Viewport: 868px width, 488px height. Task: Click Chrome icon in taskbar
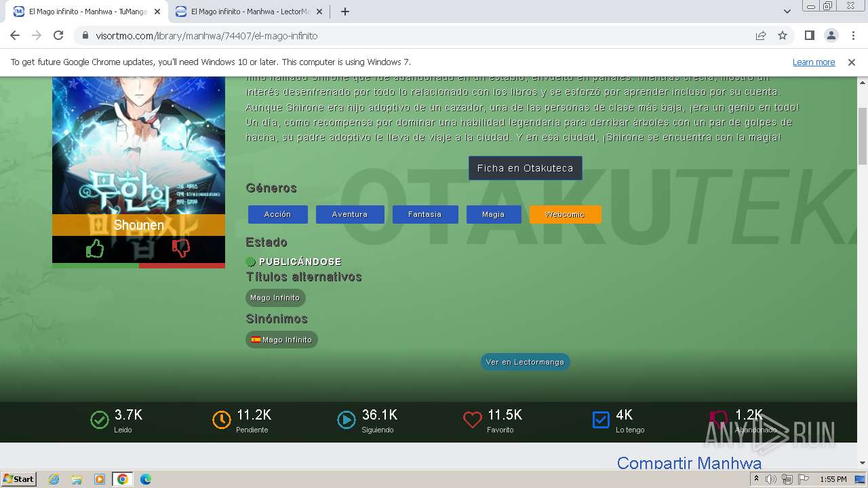(x=122, y=479)
